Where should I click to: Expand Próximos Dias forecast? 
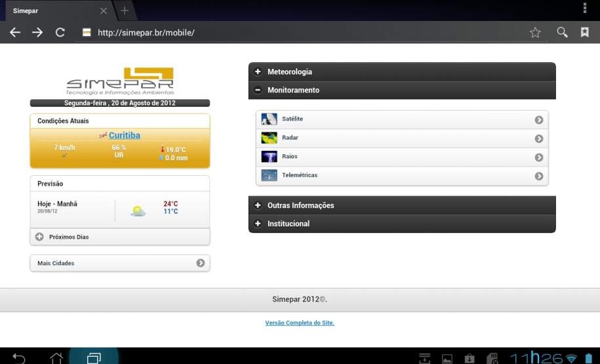pos(119,237)
